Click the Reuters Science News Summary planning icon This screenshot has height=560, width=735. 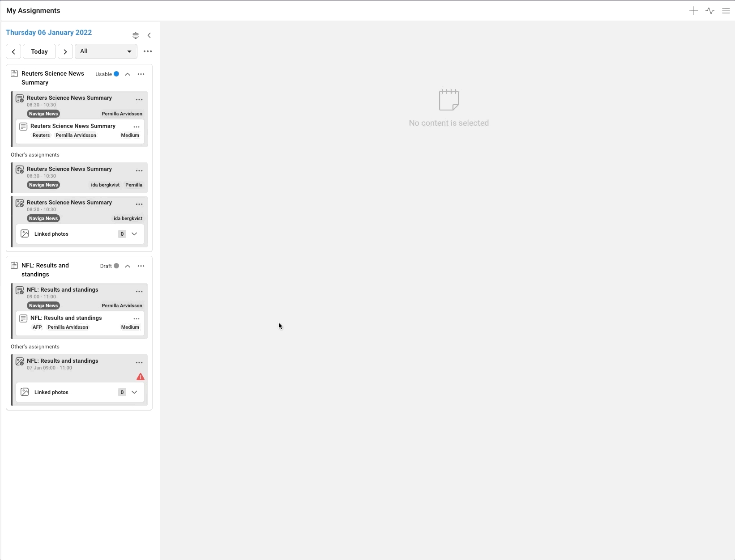[14, 74]
